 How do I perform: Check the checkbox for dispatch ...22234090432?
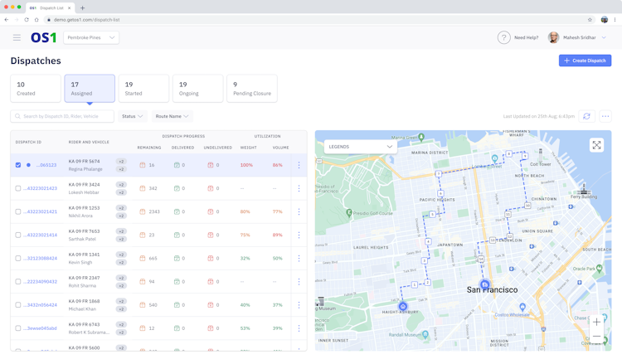[18, 282]
